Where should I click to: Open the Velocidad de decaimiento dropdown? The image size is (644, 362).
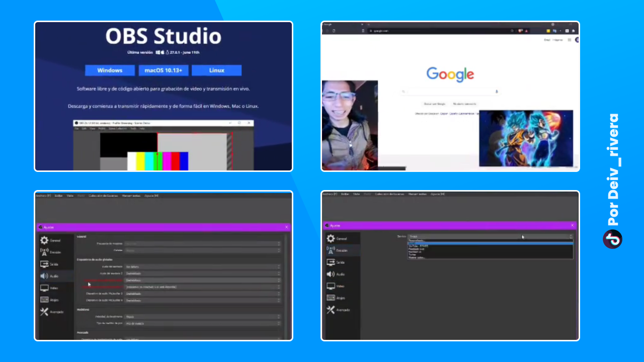pos(202,317)
